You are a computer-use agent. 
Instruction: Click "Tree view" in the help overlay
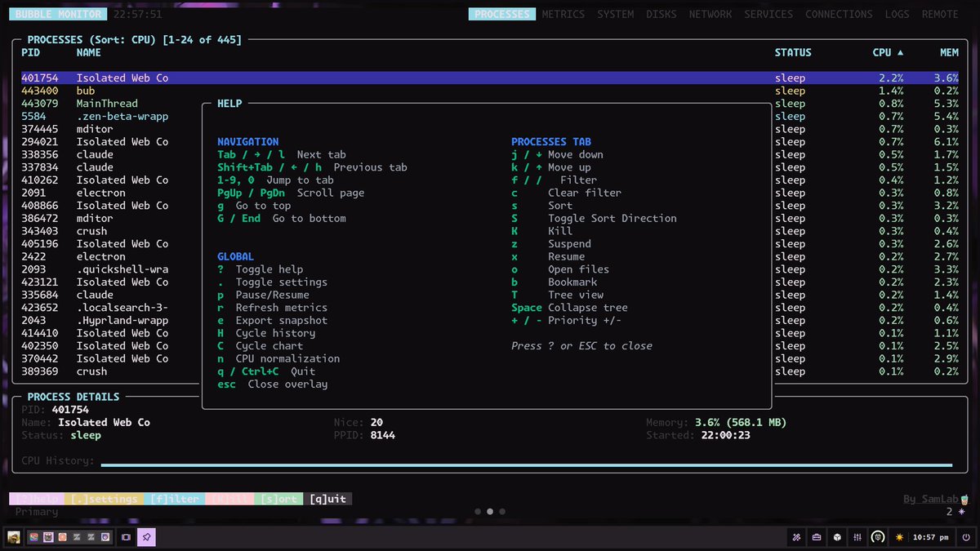click(576, 295)
